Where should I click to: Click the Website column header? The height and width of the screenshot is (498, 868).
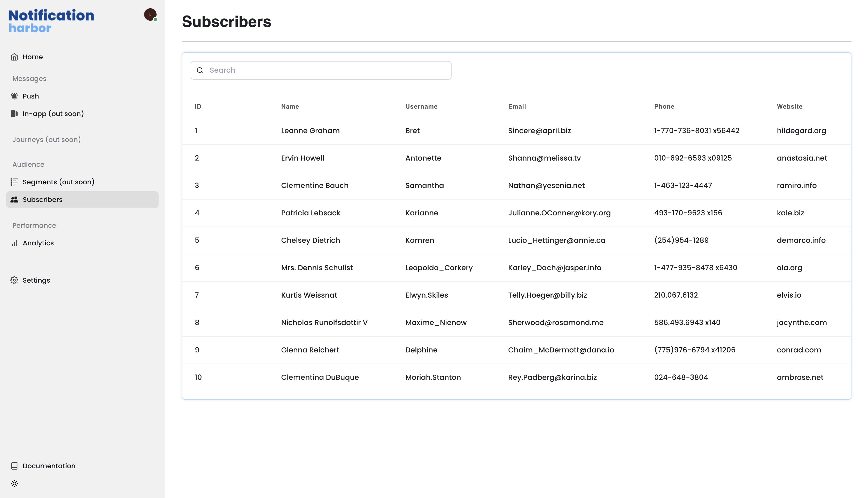(x=789, y=106)
